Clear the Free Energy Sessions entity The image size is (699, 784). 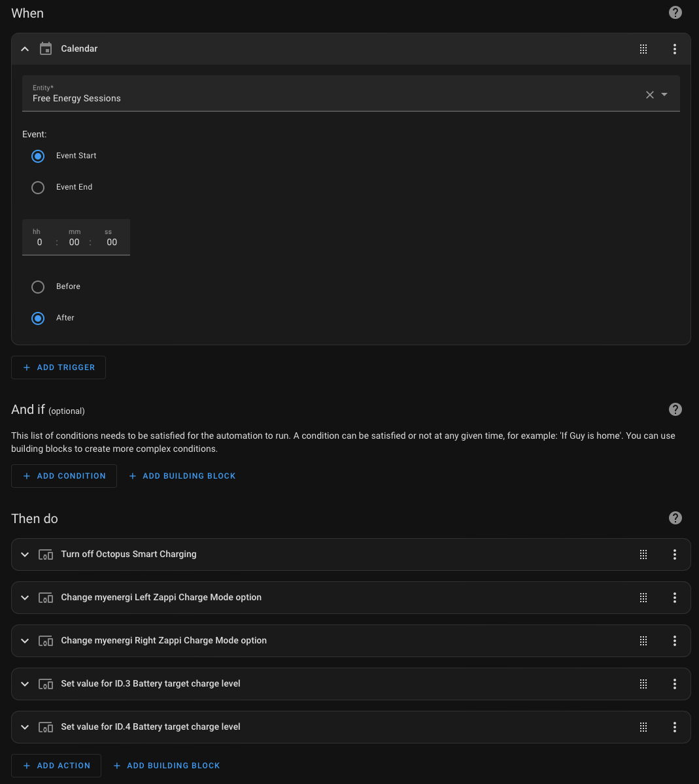tap(649, 95)
